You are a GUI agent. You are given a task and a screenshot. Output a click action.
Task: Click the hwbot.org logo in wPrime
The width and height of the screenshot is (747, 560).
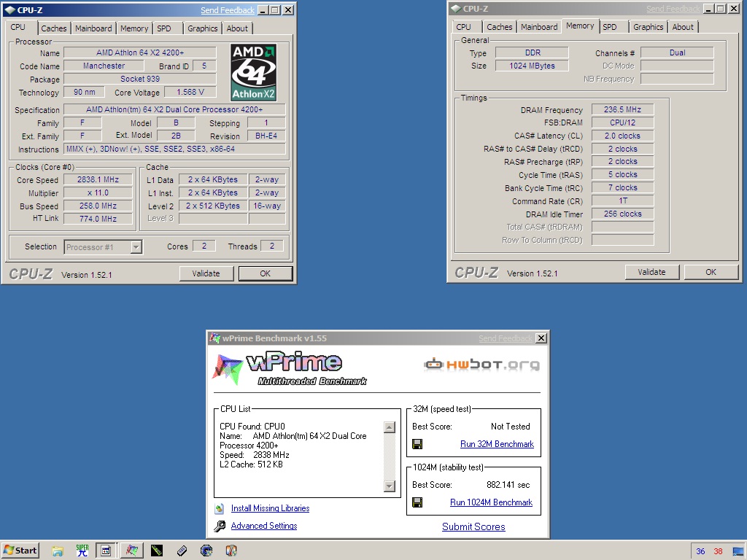(481, 365)
